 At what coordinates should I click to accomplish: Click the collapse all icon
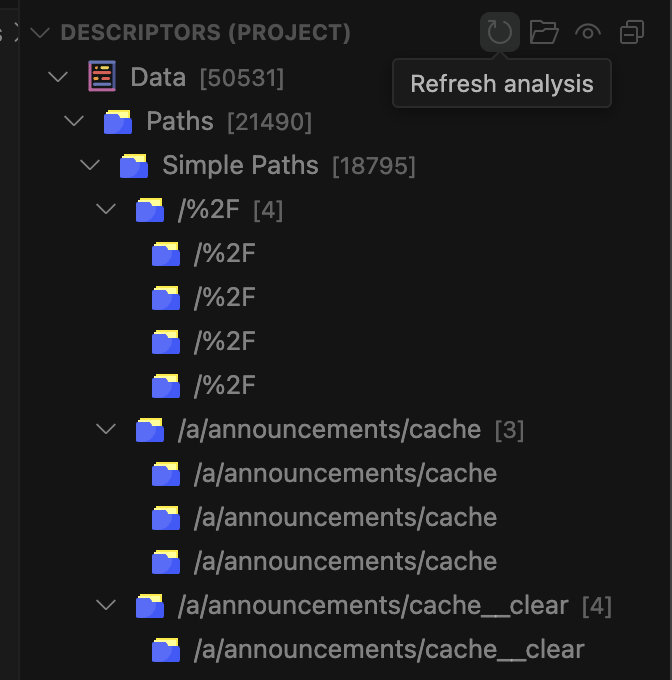click(632, 33)
